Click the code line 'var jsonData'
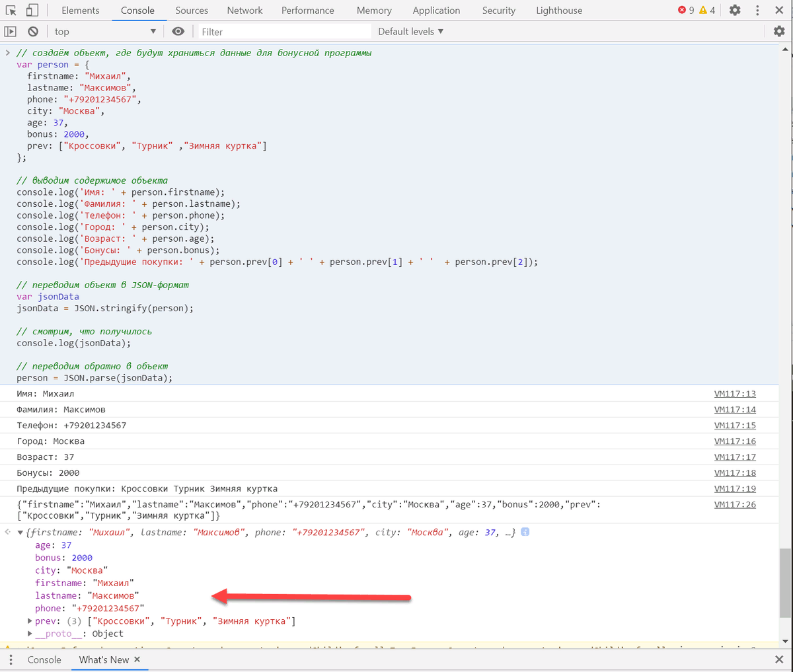The height and width of the screenshot is (672, 793). click(x=48, y=297)
